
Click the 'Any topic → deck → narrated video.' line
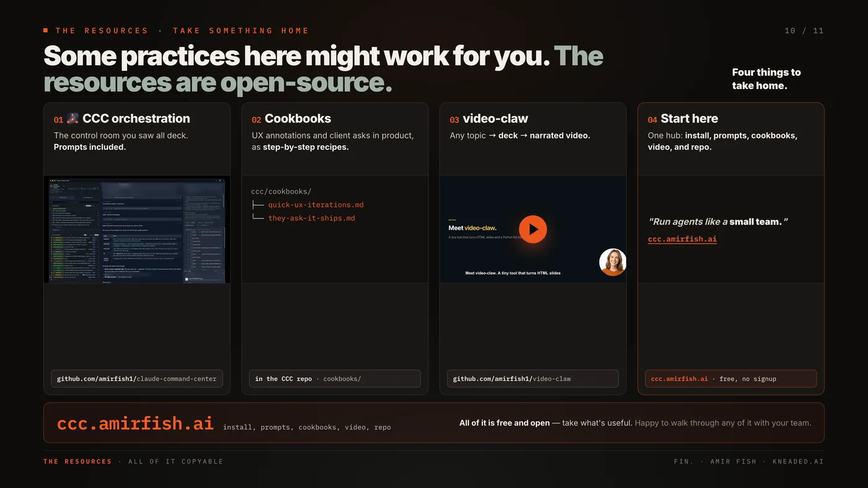[x=520, y=135]
